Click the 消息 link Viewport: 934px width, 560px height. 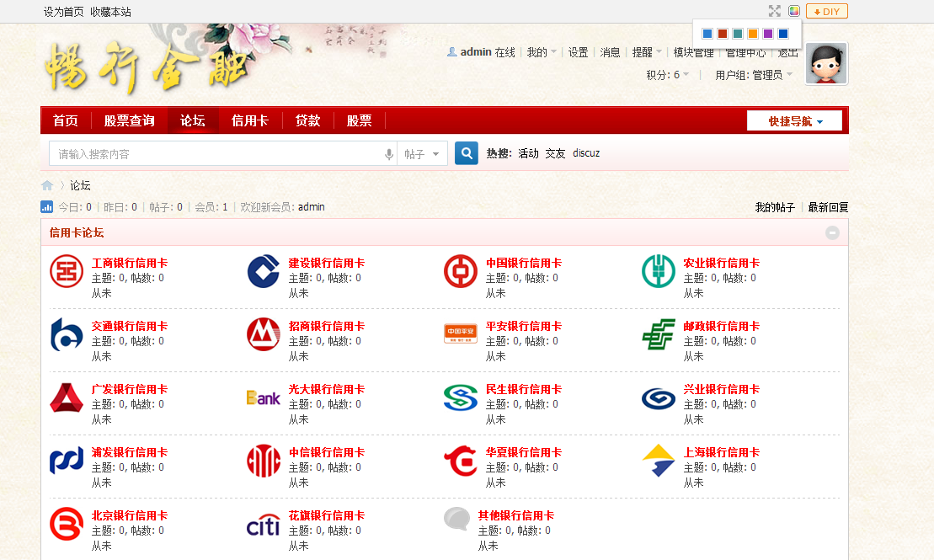[610, 52]
